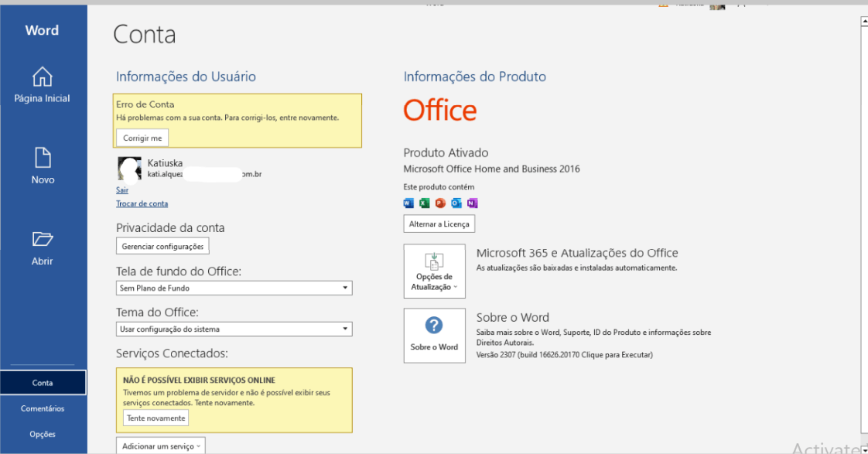Click the Corrigir me button

tap(142, 138)
